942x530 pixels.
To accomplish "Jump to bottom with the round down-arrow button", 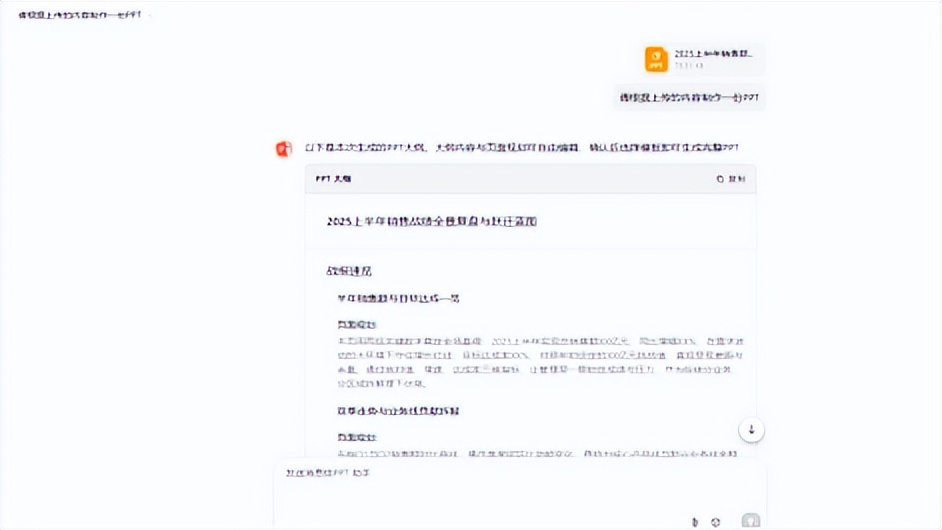I will coord(751,430).
